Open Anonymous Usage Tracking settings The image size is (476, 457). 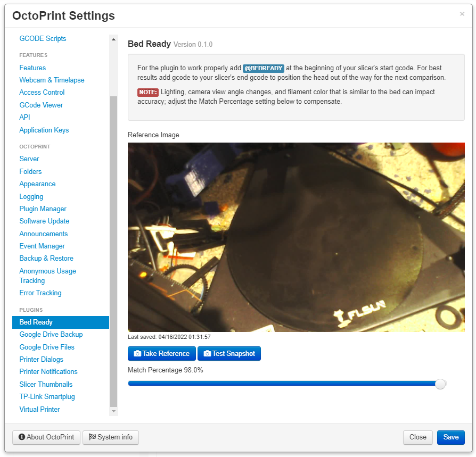(x=48, y=276)
